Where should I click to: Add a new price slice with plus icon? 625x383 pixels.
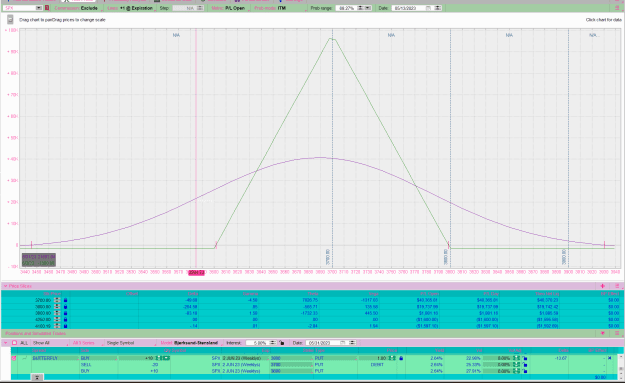(602, 286)
